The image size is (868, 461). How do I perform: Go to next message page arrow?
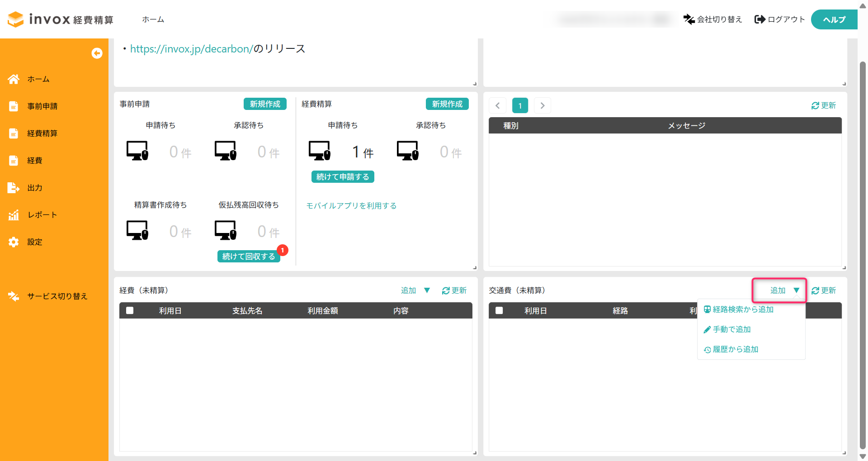tap(542, 105)
